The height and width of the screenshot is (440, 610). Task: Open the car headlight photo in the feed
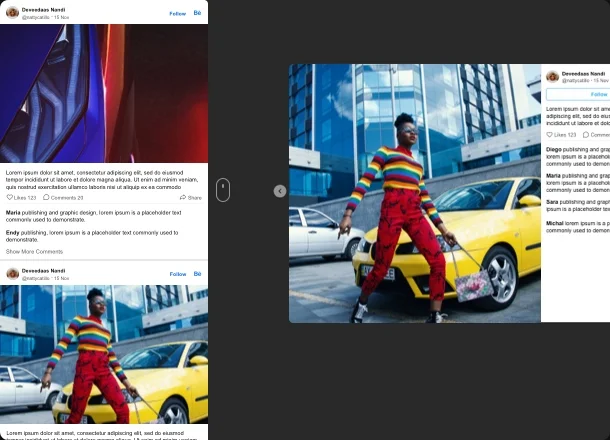point(104,93)
